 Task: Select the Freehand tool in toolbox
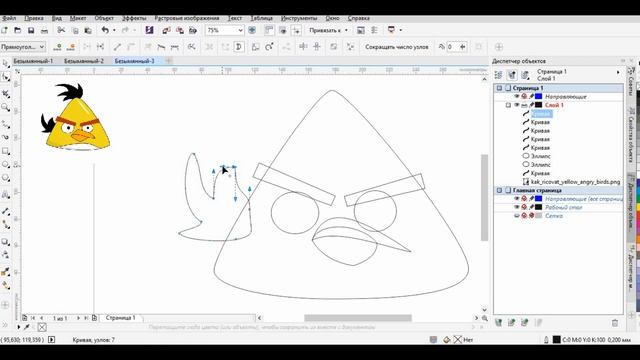5,124
